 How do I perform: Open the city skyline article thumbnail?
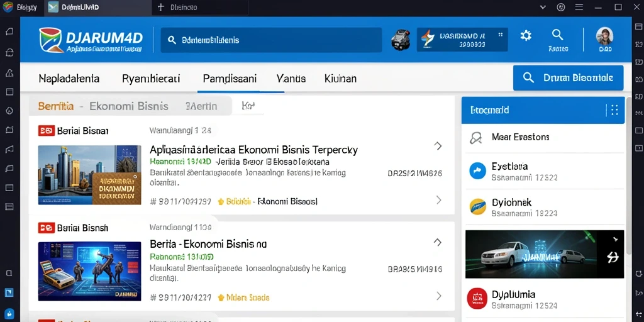[x=89, y=175]
